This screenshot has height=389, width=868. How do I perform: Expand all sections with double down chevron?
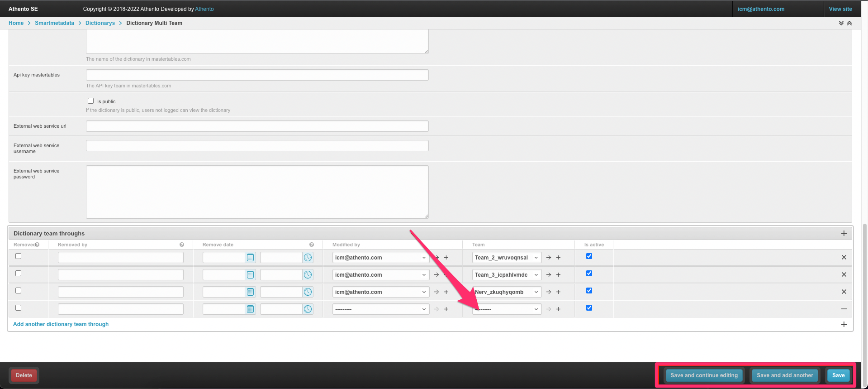pos(841,23)
